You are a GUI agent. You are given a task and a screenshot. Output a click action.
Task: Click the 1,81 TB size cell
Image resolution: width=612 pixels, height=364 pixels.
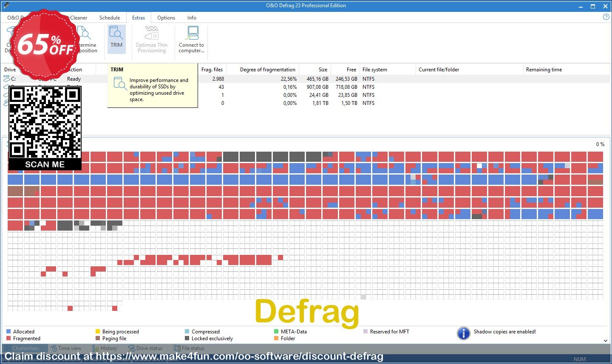pos(320,103)
